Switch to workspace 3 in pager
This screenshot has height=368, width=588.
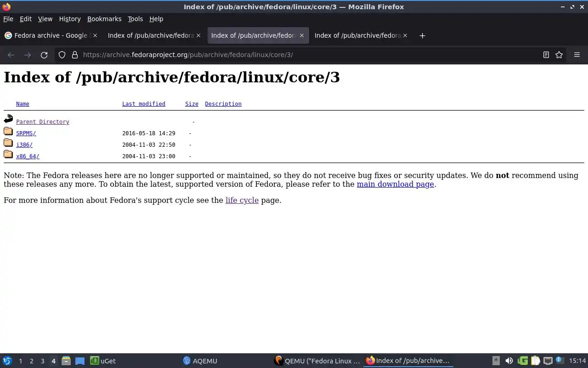(x=42, y=361)
